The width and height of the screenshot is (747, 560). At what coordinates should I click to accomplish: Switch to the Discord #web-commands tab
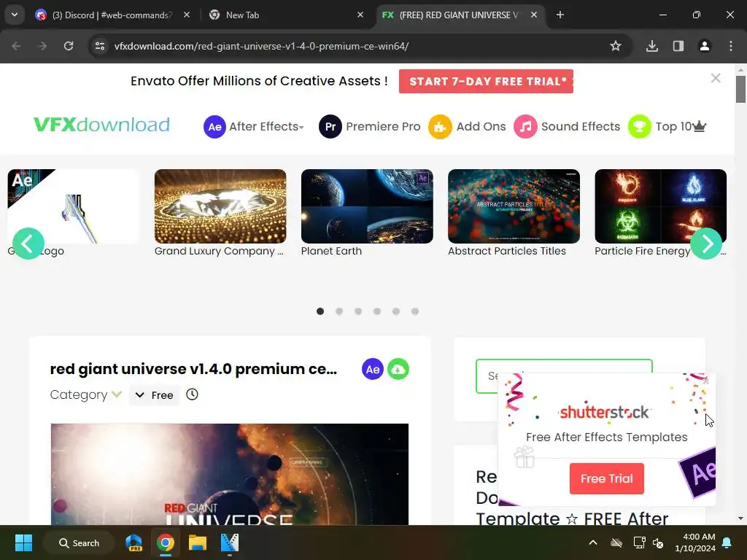pos(111,15)
